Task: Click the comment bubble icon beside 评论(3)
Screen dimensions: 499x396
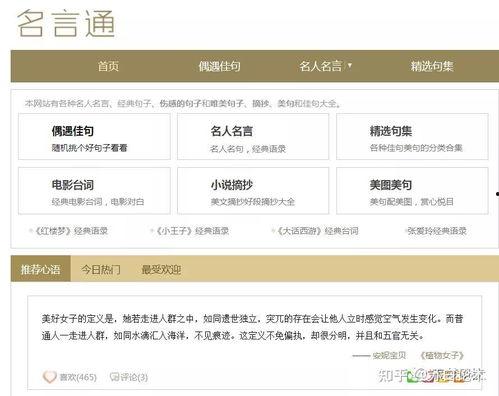Action: coord(114,377)
